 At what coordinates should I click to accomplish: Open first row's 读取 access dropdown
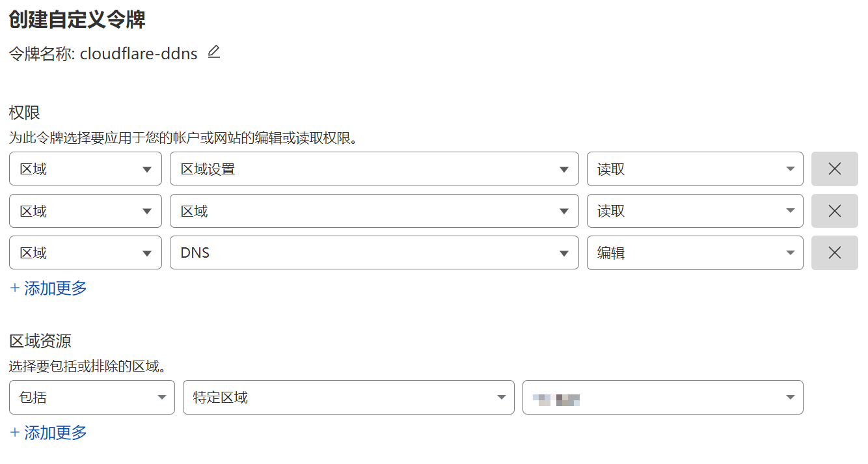[695, 169]
